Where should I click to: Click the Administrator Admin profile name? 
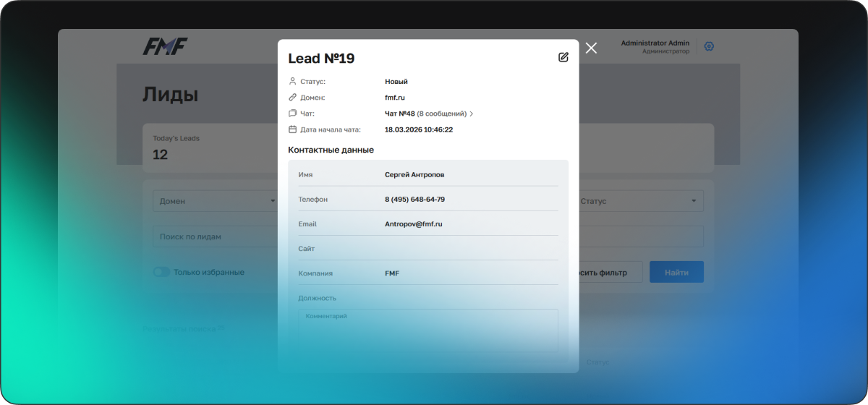[x=655, y=43]
